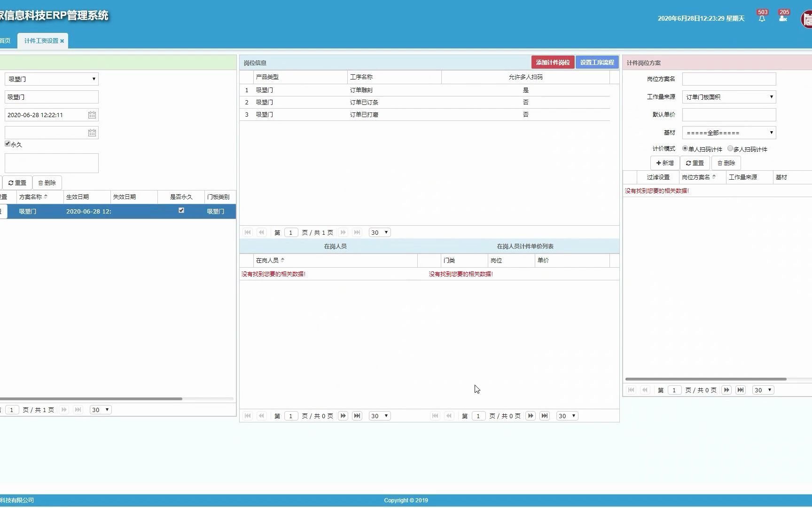Focus the remarks textarea in left panel
This screenshot has height=508, width=812.
(52, 163)
